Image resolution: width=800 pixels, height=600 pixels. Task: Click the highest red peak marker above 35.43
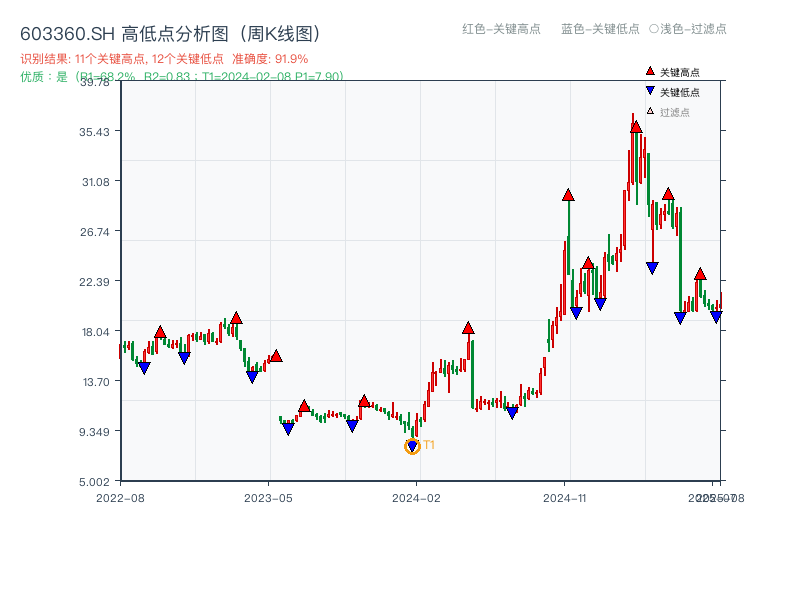pos(636,127)
